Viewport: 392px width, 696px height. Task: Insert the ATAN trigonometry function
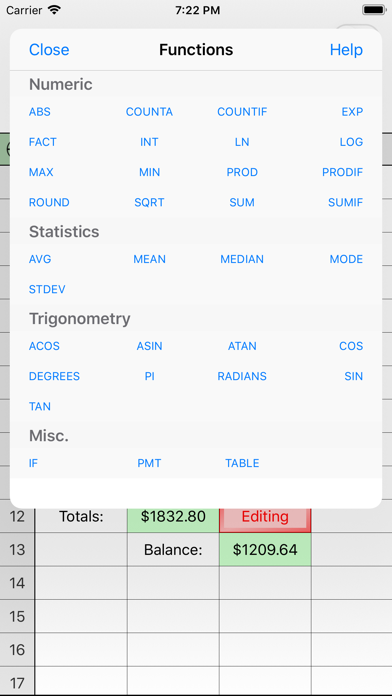242,346
